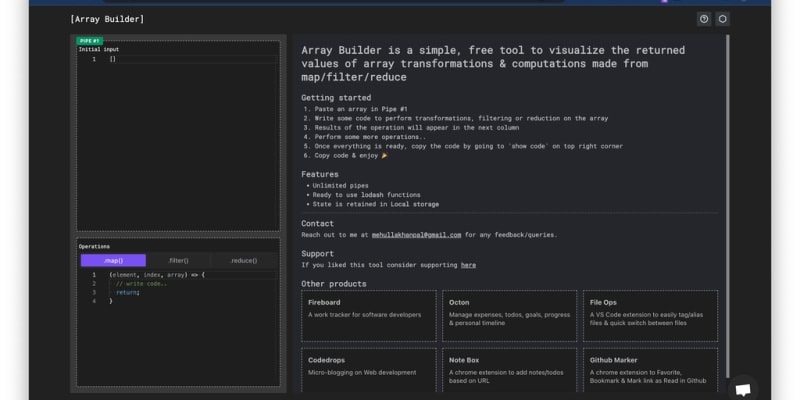Click 'Ready to use lodash functions' item
This screenshot has width=800, height=400.
click(x=366, y=195)
